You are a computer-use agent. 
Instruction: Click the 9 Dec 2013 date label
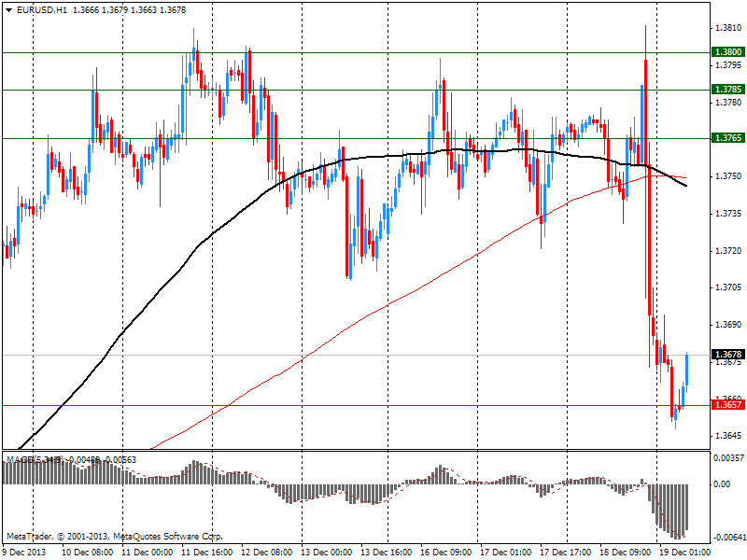click(25, 553)
